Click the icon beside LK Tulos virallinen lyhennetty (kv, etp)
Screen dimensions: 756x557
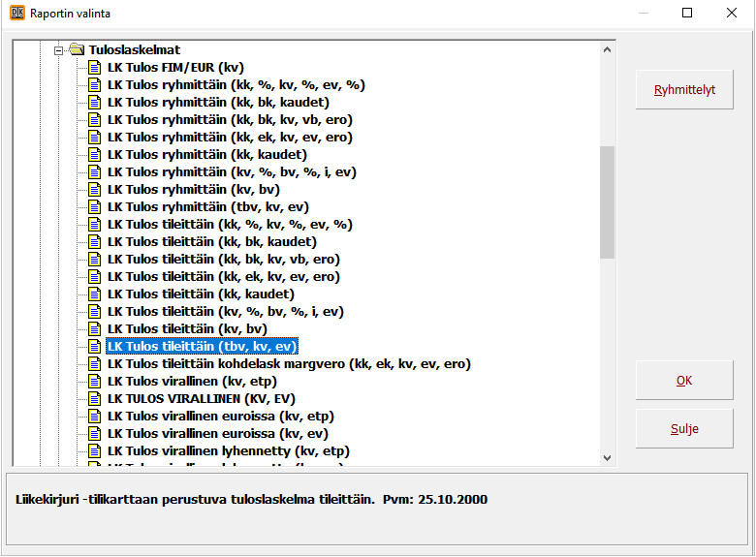pos(94,450)
